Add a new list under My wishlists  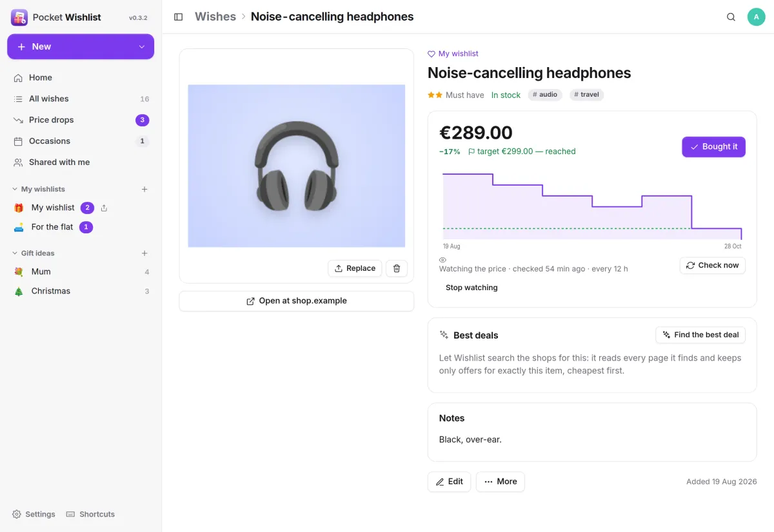144,189
